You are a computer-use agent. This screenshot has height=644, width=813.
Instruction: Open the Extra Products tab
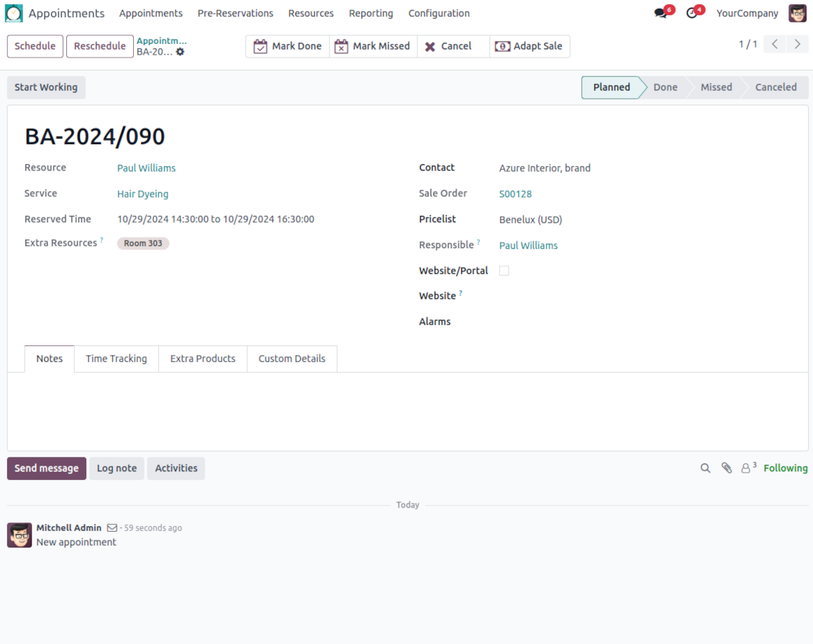coord(202,358)
